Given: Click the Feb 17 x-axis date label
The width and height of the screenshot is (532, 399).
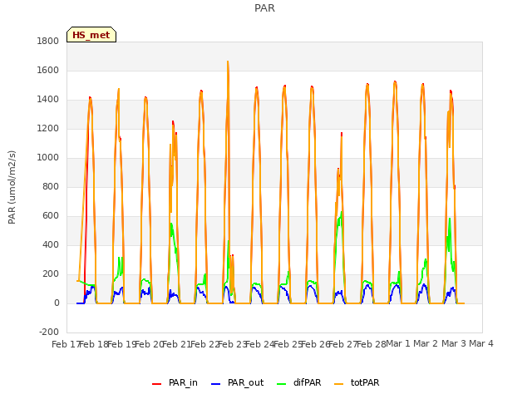Looking at the screenshot, I should tap(65, 344).
